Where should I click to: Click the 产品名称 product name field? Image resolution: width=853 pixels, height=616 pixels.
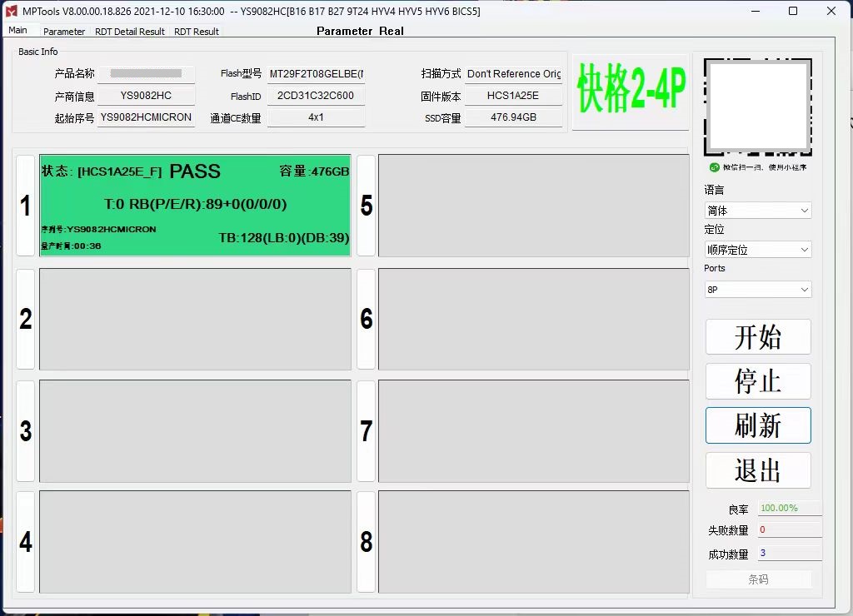tap(147, 73)
